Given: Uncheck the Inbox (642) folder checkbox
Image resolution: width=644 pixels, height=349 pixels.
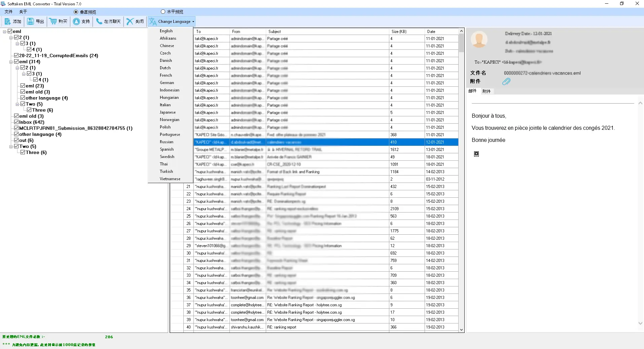Looking at the screenshot, I should (x=16, y=122).
